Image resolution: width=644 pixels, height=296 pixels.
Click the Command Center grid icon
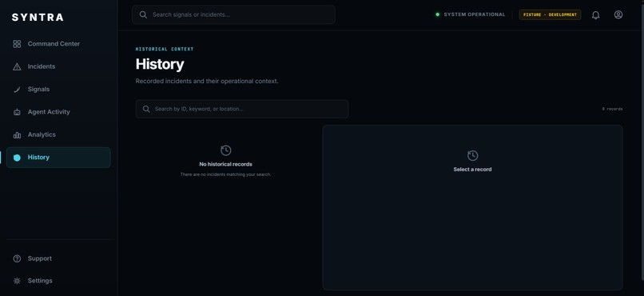[17, 44]
